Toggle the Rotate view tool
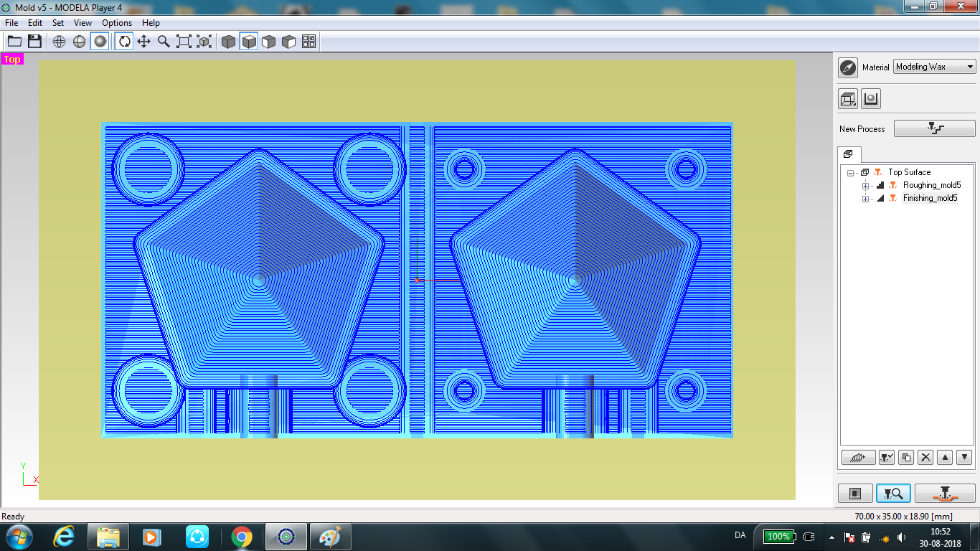 click(x=124, y=42)
